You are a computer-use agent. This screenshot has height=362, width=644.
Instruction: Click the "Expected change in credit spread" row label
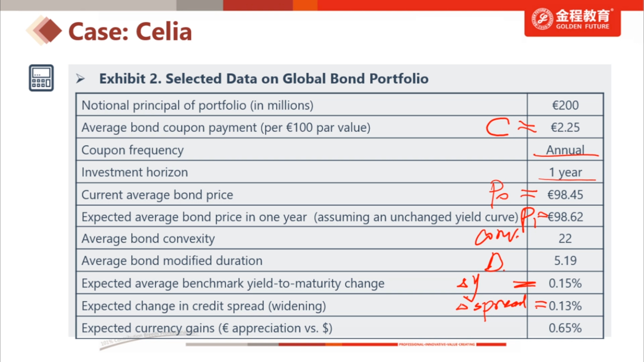pyautogui.click(x=203, y=306)
